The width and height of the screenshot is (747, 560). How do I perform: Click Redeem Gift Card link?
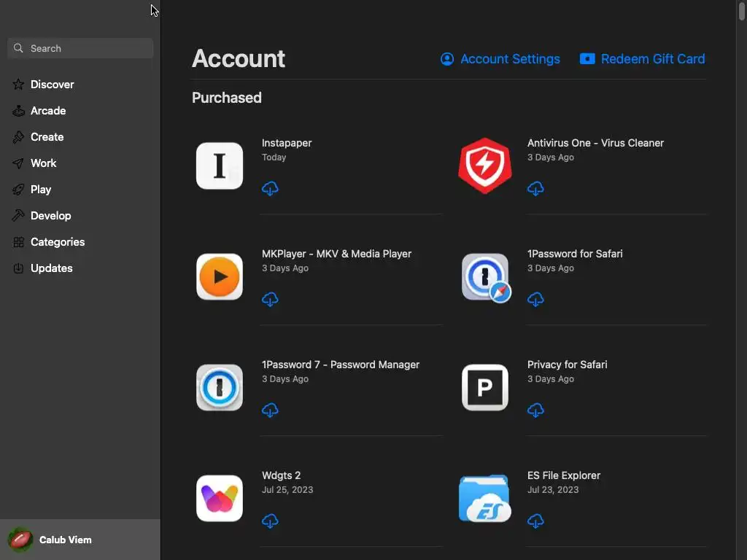tap(642, 58)
